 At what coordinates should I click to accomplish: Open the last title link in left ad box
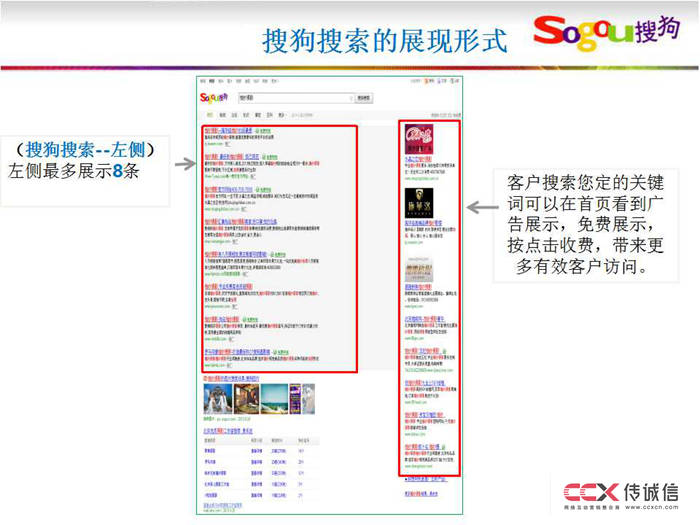coord(236,352)
